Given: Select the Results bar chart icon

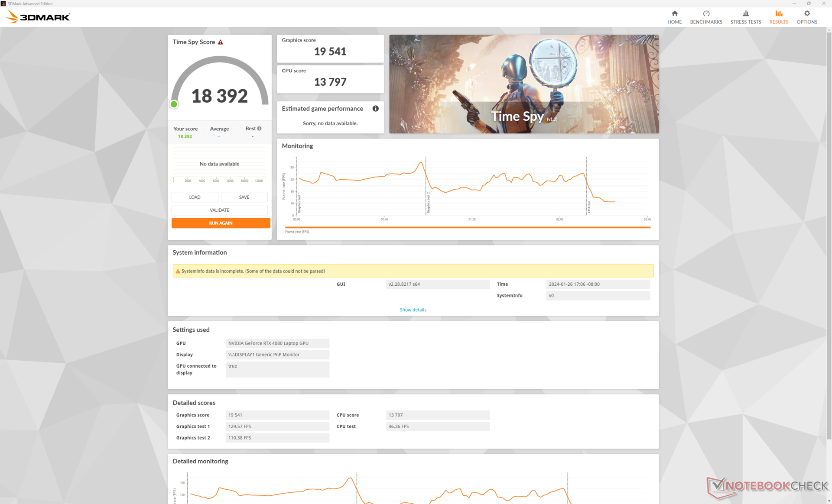Looking at the screenshot, I should 779,13.
